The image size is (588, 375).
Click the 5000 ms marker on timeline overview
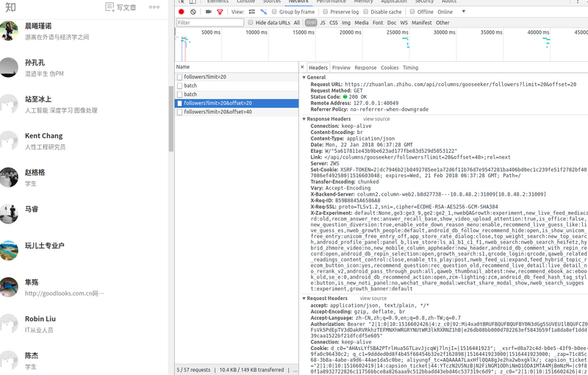point(211,32)
